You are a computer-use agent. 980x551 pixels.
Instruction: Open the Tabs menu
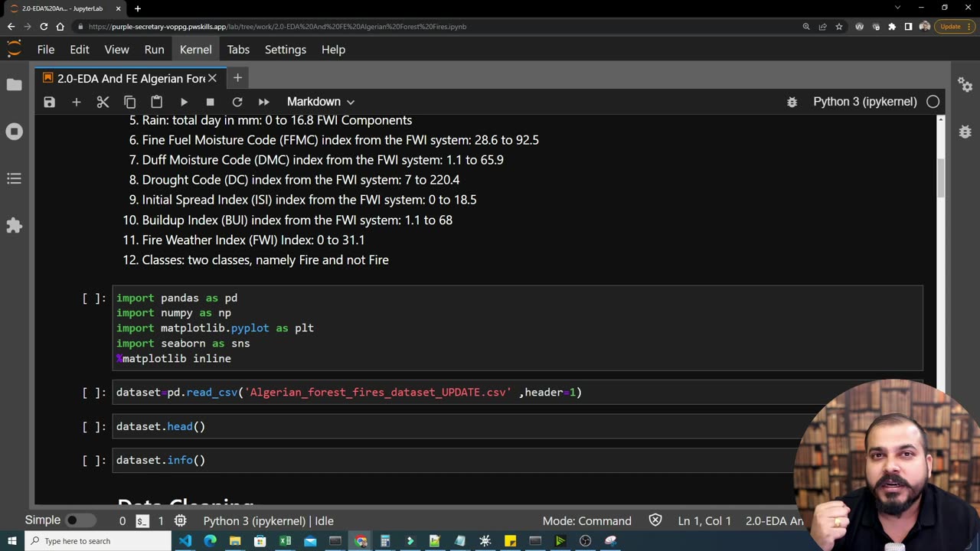point(238,49)
